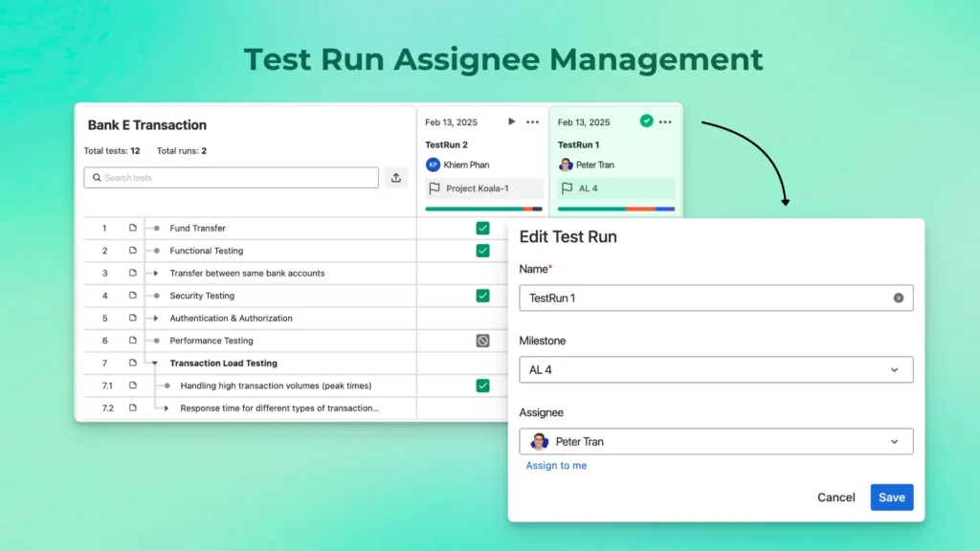Click the flag icon beside Project Koala-1
The height and width of the screenshot is (551, 980).
434,188
